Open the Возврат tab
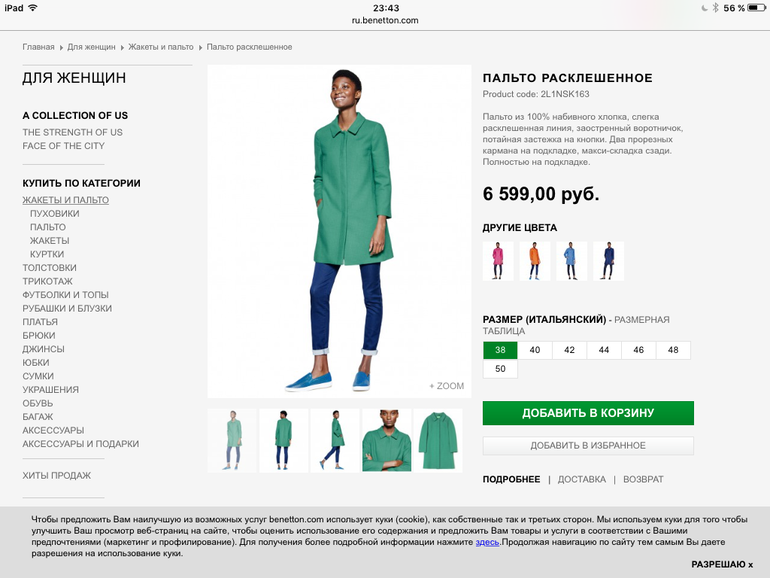Screen dimensions: 770x578 click(x=643, y=479)
